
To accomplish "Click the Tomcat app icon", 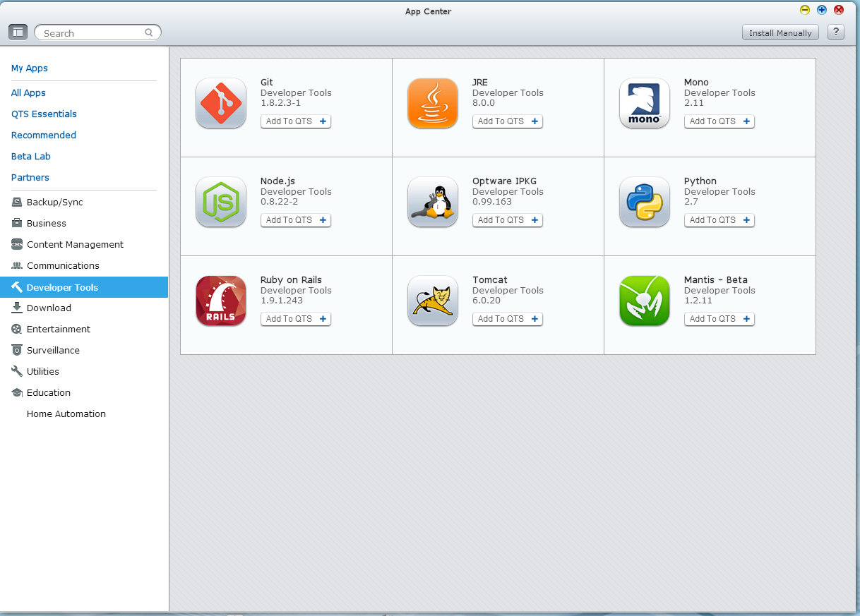I will coord(433,301).
